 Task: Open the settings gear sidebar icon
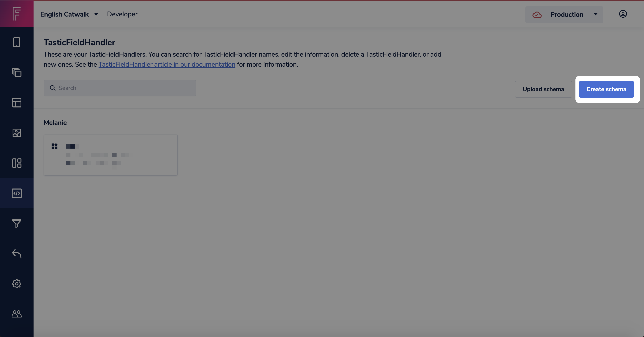point(17,284)
